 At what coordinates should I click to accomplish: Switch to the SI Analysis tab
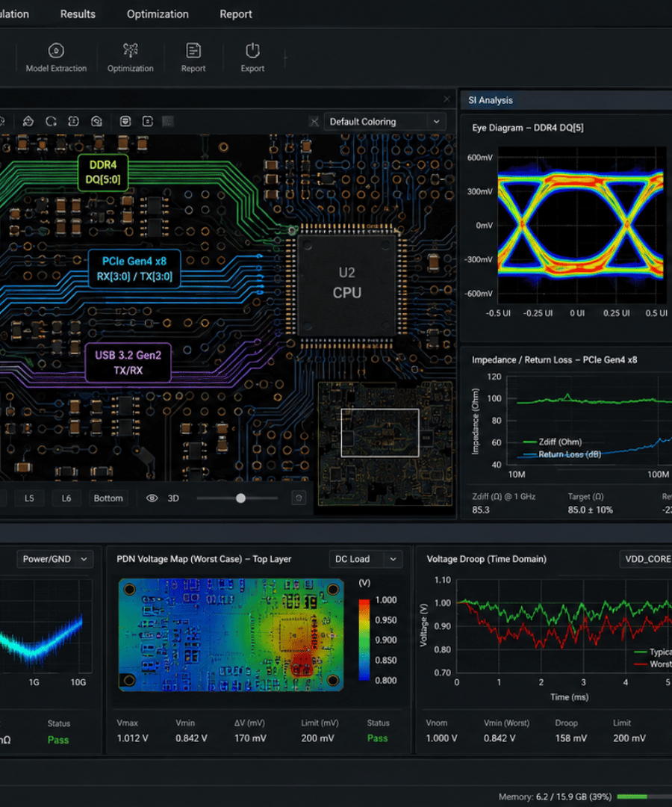pos(491,100)
